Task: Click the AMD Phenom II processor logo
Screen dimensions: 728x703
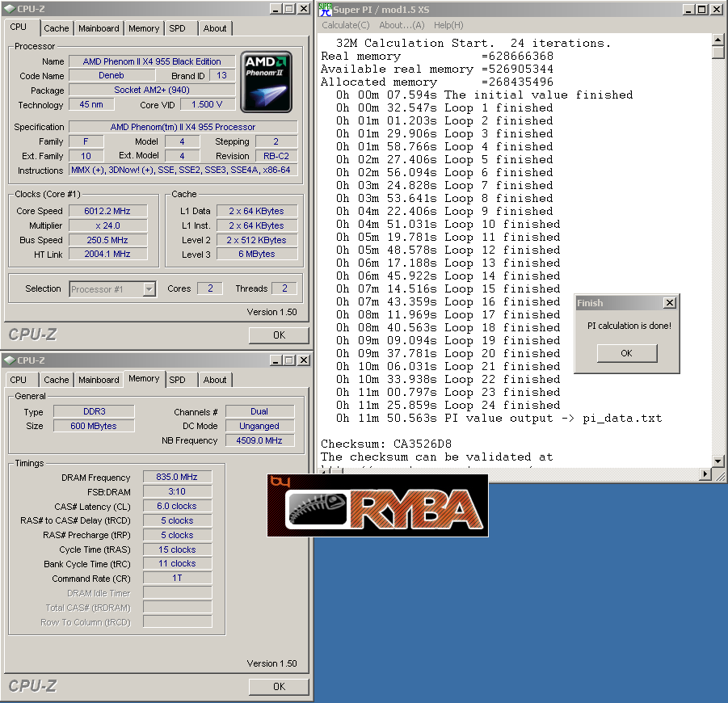Action: (x=266, y=82)
